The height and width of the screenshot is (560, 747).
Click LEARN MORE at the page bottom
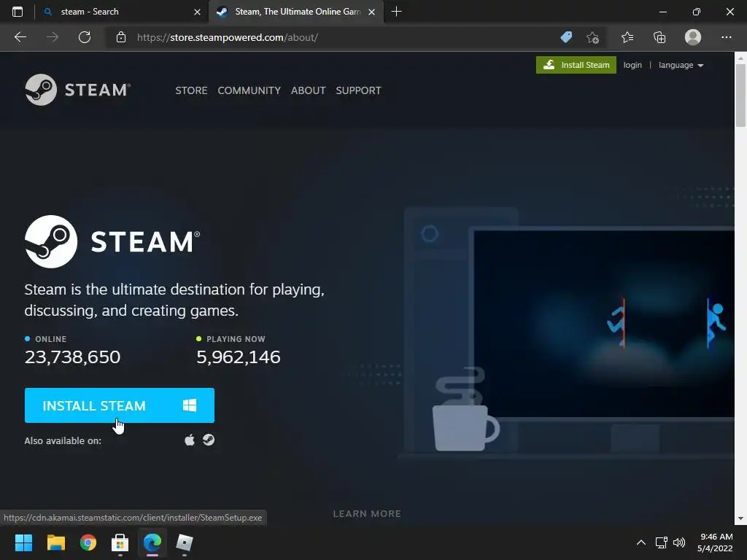pyautogui.click(x=367, y=514)
